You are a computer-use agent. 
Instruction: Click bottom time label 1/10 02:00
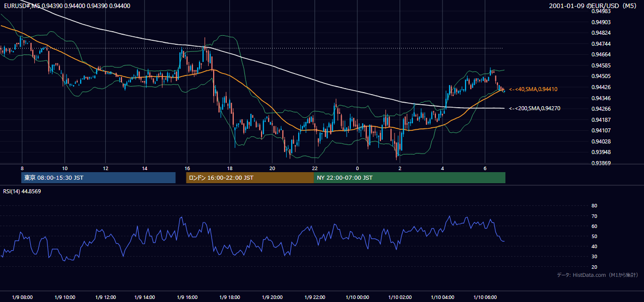coord(400,297)
